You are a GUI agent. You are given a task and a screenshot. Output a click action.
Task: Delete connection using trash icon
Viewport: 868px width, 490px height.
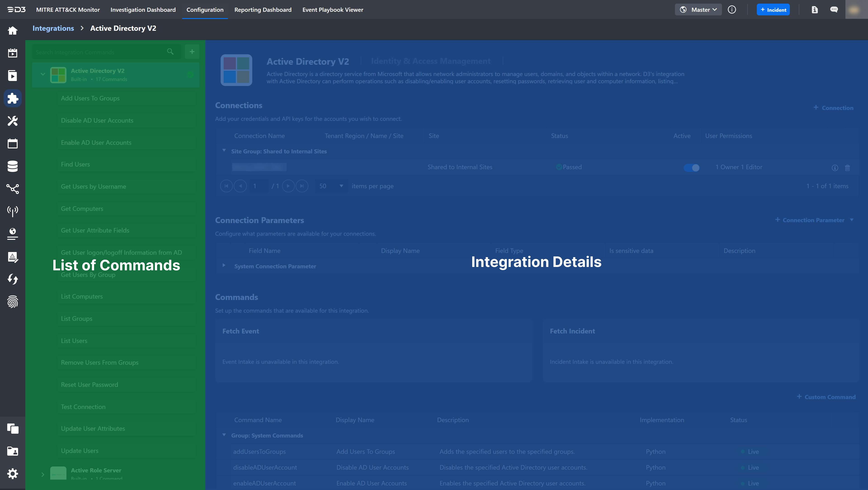(x=847, y=168)
